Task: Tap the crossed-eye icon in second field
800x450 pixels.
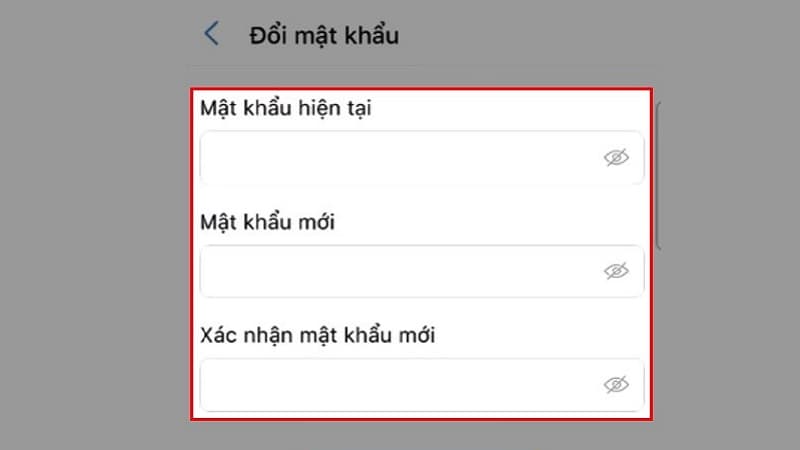Action: click(616, 271)
